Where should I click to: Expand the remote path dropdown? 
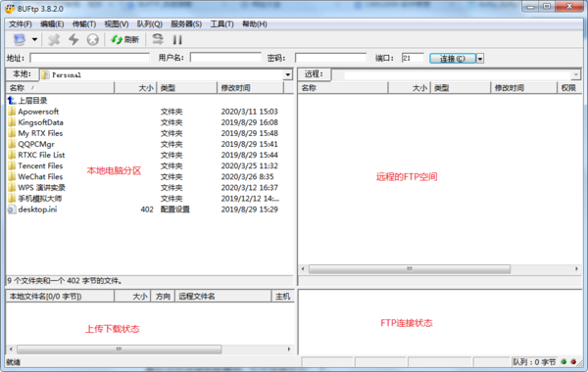pyautogui.click(x=576, y=75)
